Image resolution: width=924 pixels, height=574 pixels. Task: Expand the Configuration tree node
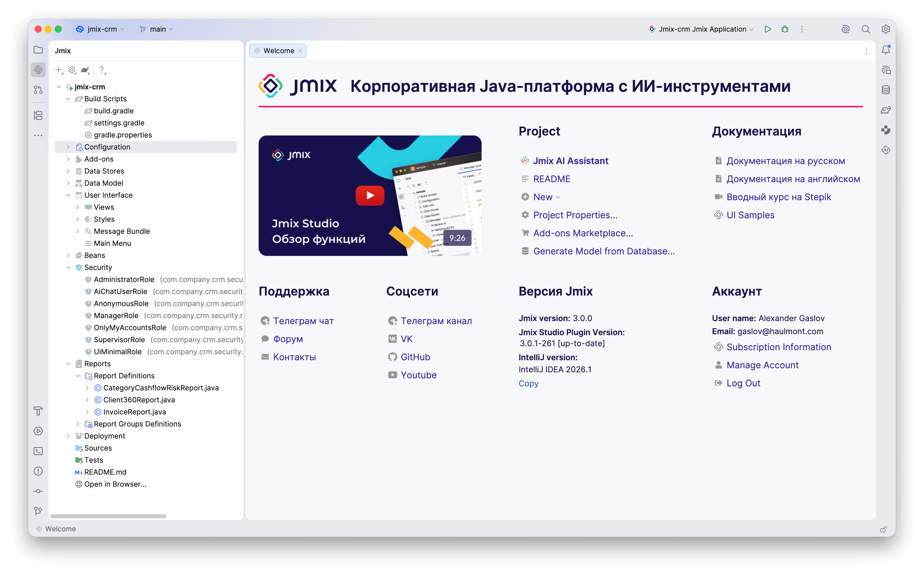68,147
